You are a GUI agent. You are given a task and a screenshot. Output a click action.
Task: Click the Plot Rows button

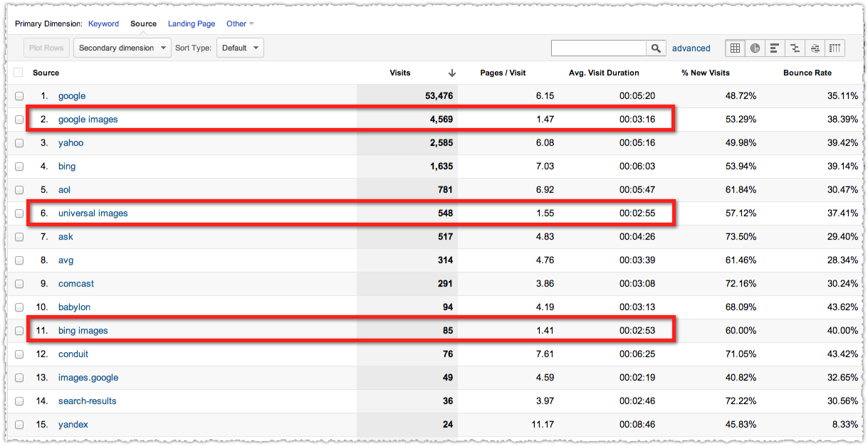click(x=46, y=48)
